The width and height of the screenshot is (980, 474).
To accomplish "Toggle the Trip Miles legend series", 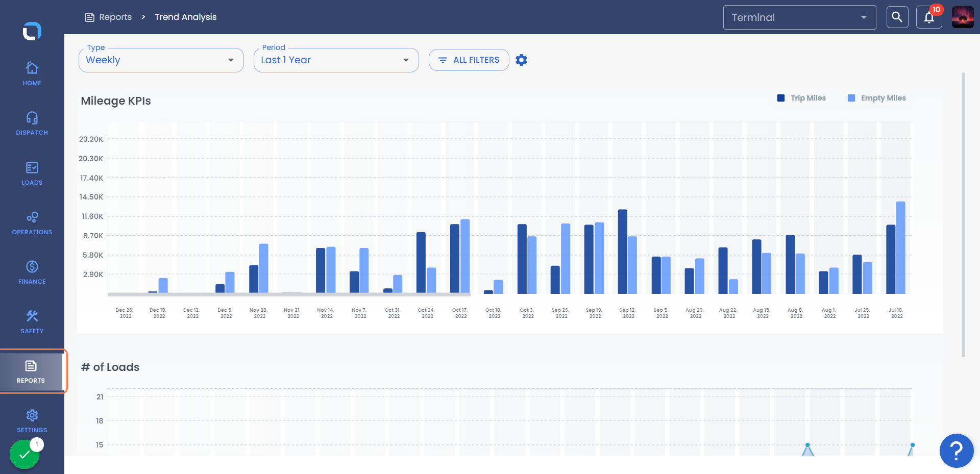I will pyautogui.click(x=801, y=98).
